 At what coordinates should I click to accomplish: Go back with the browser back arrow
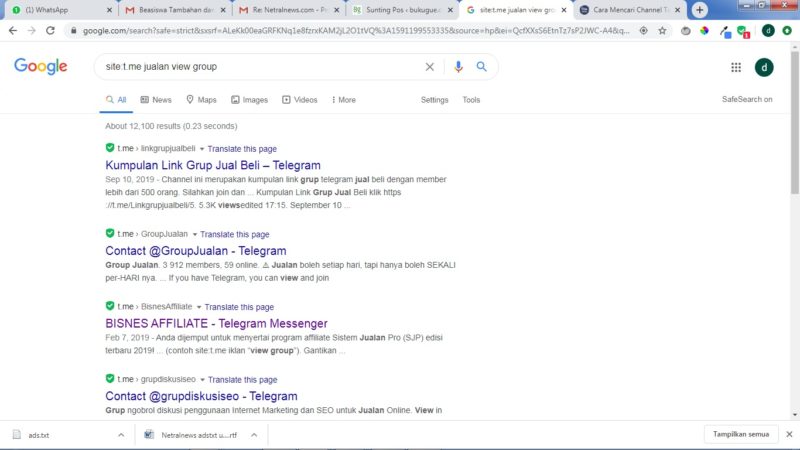pyautogui.click(x=13, y=31)
